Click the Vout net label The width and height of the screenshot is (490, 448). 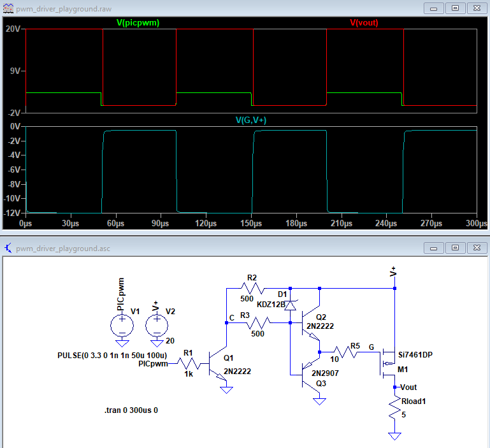click(408, 387)
